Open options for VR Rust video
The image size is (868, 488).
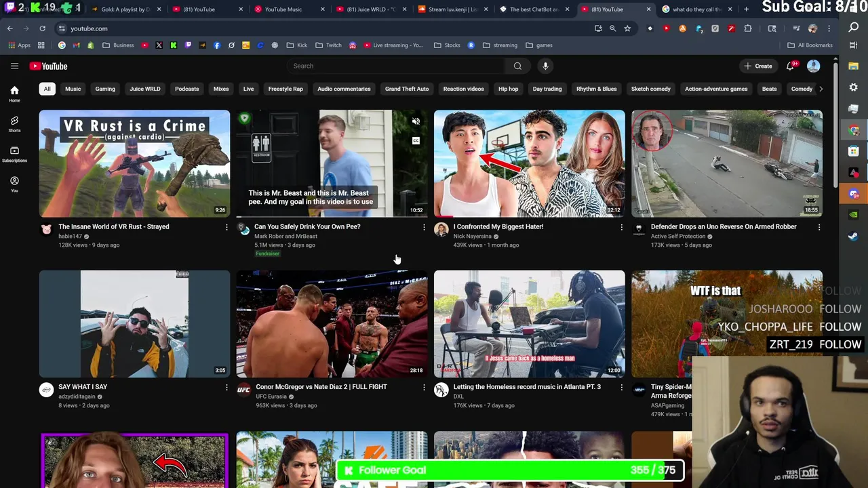pos(226,227)
